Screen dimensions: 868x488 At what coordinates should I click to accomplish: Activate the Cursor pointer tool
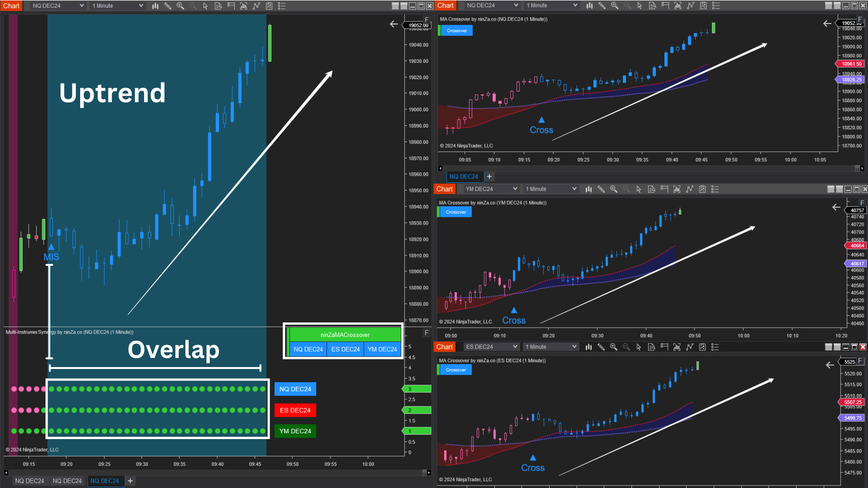[x=205, y=6]
